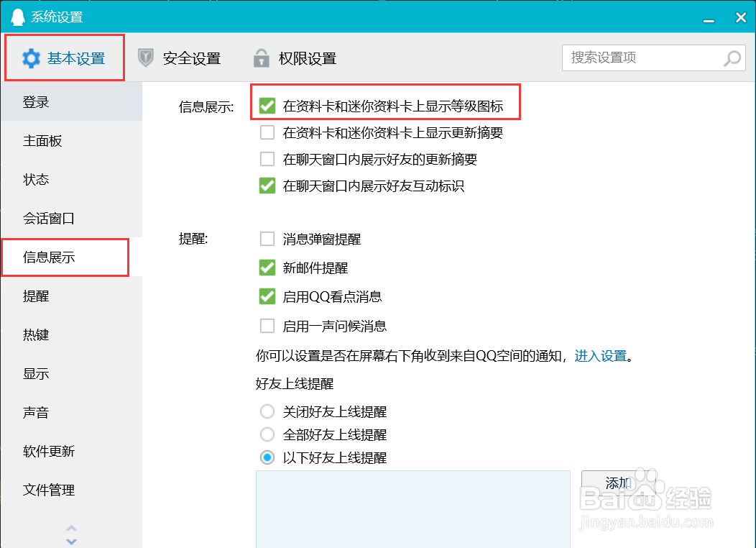Image resolution: width=756 pixels, height=548 pixels.
Task: Click the 进入设置 link
Action: 600,356
